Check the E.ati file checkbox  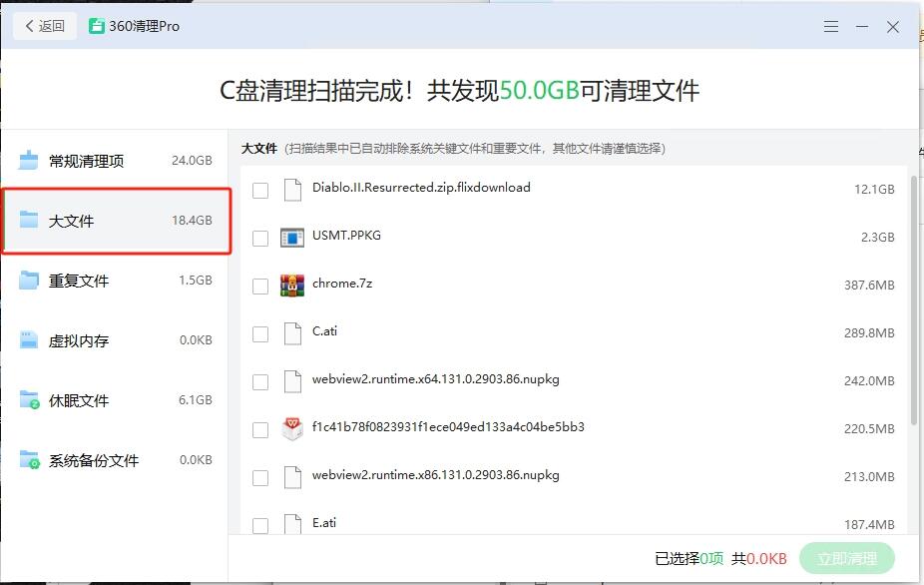tap(260, 525)
